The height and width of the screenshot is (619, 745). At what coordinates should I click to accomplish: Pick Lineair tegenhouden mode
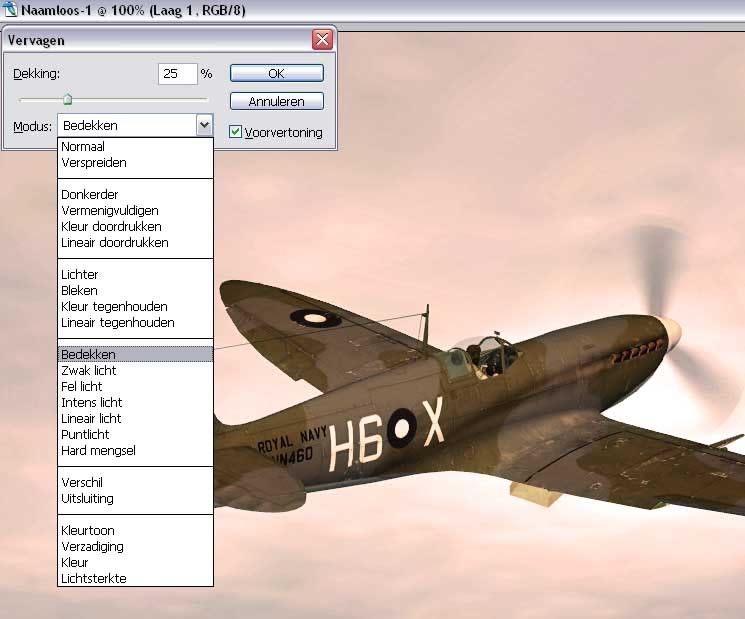click(135, 323)
